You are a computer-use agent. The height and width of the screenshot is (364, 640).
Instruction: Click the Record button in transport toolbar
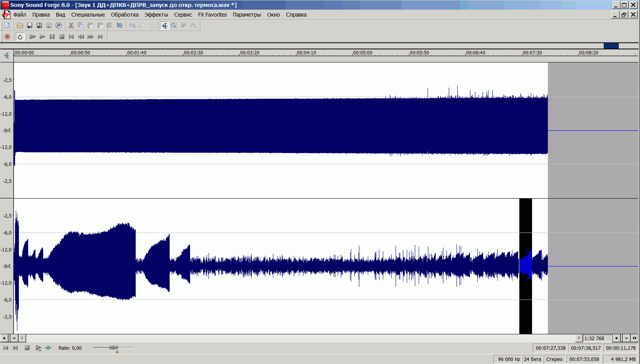coord(7,37)
